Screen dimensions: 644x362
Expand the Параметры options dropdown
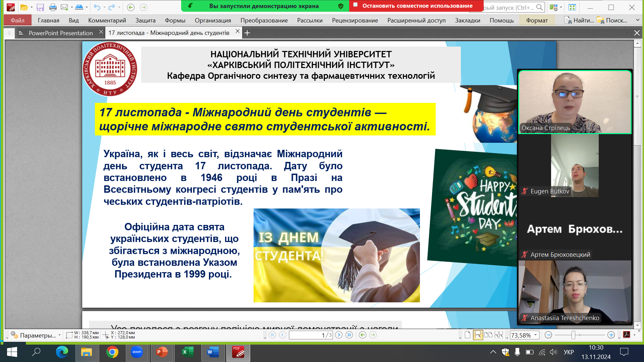pyautogui.click(x=59, y=335)
